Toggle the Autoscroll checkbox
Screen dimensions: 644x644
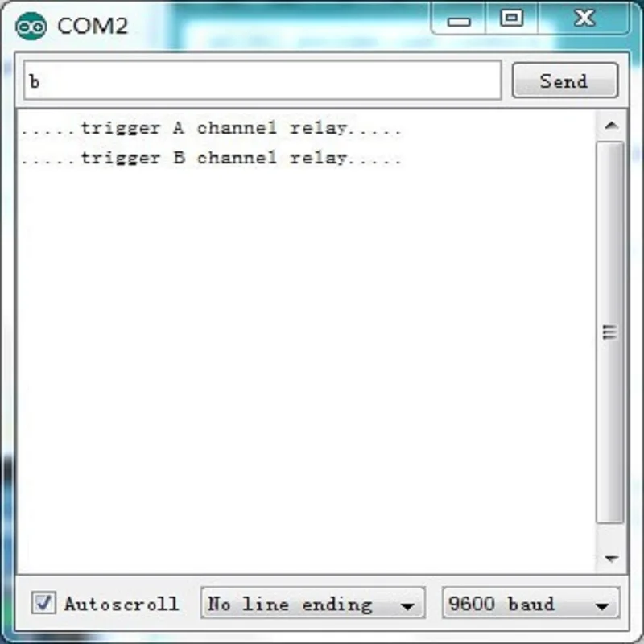(43, 602)
